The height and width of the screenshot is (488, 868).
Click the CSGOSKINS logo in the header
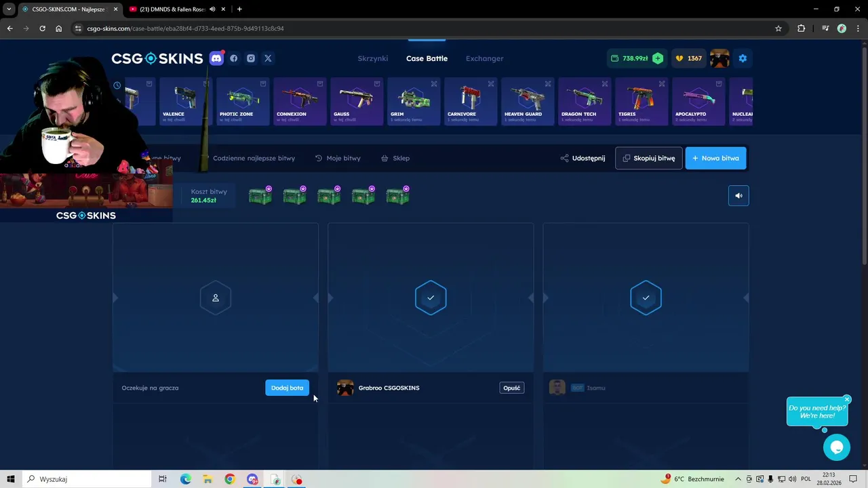click(157, 58)
